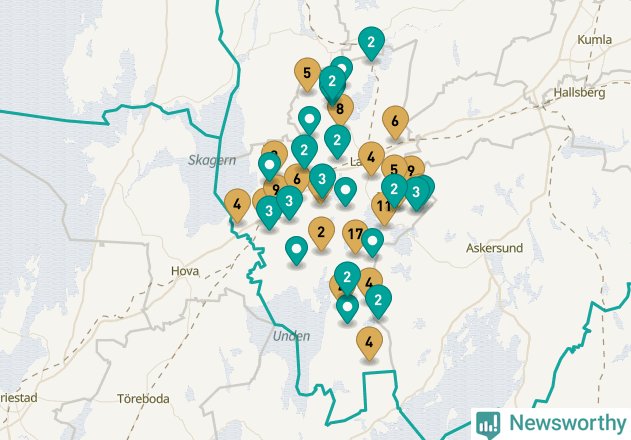Click the Unden lake label
Screen dimensions: 631x440
pyautogui.click(x=291, y=336)
